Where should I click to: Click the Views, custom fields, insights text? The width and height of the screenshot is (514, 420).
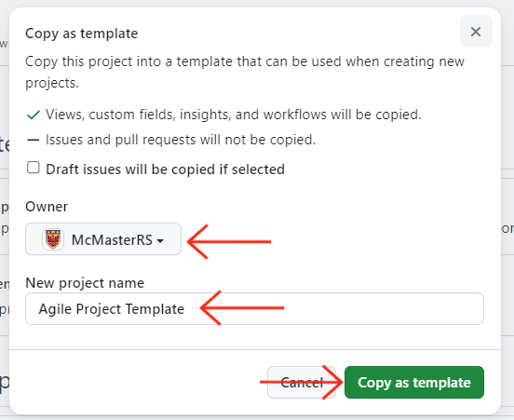(234, 115)
